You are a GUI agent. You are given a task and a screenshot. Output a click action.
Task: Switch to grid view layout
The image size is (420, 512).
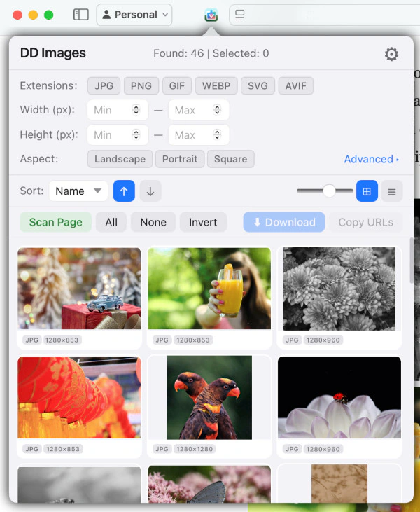[367, 191]
